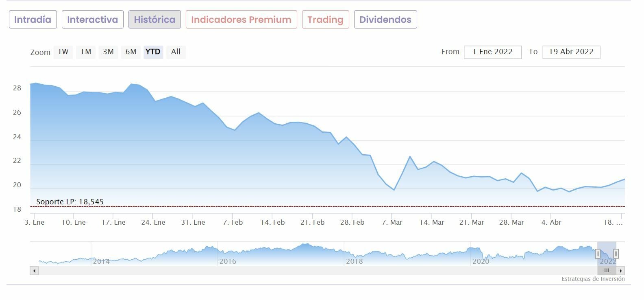Select the Histórica tab
The image size is (644, 300).
tap(154, 20)
